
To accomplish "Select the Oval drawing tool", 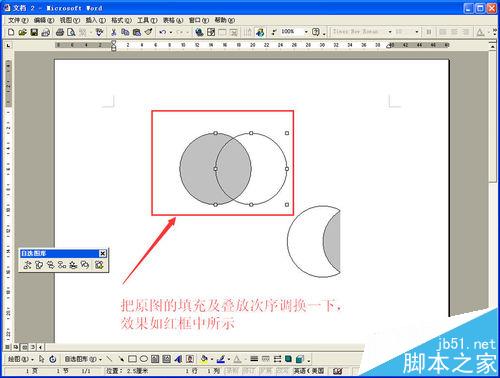I will (x=144, y=359).
